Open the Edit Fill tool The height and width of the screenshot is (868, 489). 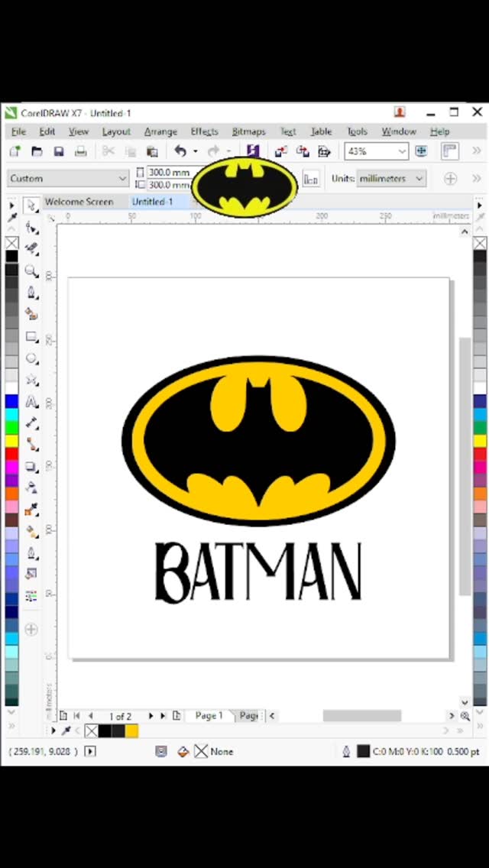[31, 574]
